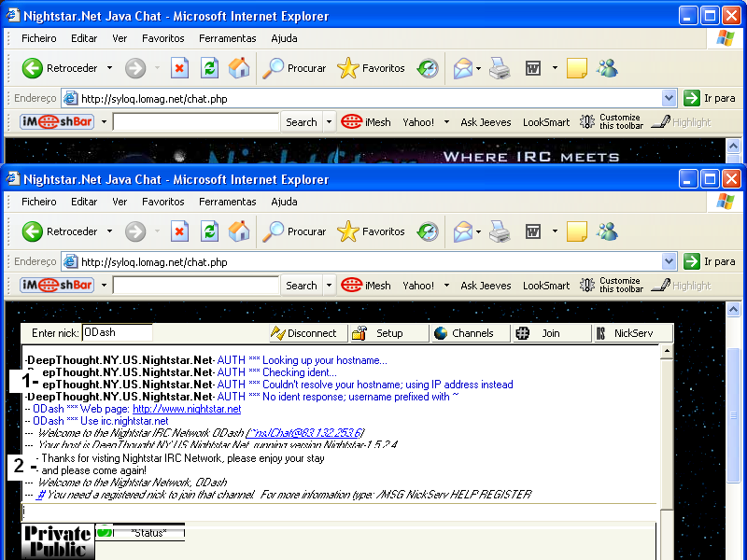The width and height of the screenshot is (747, 560).
Task: Go to Home page in background window
Action: pyautogui.click(x=239, y=68)
